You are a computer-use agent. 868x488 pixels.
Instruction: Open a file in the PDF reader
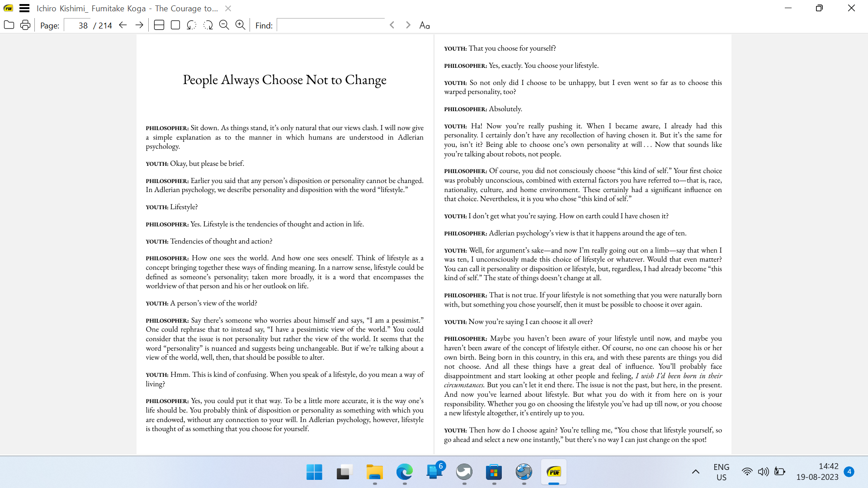coord(9,25)
